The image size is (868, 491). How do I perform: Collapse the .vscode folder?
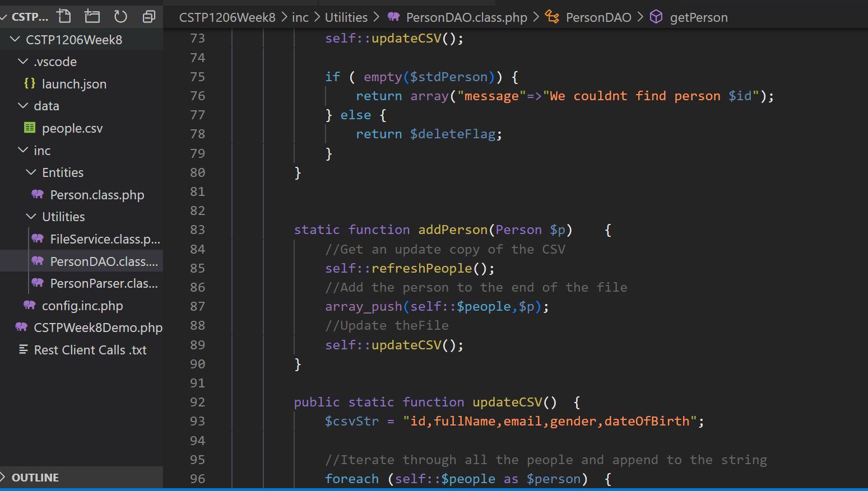[23, 61]
